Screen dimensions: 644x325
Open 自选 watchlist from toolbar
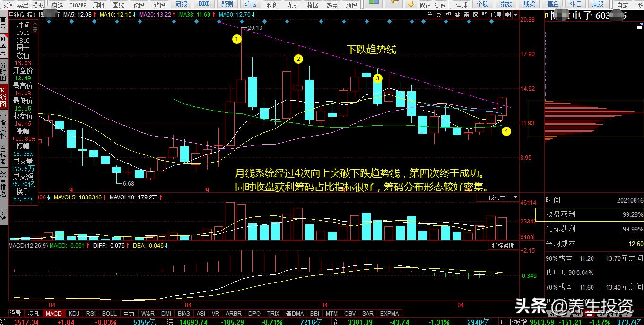click(x=57, y=5)
